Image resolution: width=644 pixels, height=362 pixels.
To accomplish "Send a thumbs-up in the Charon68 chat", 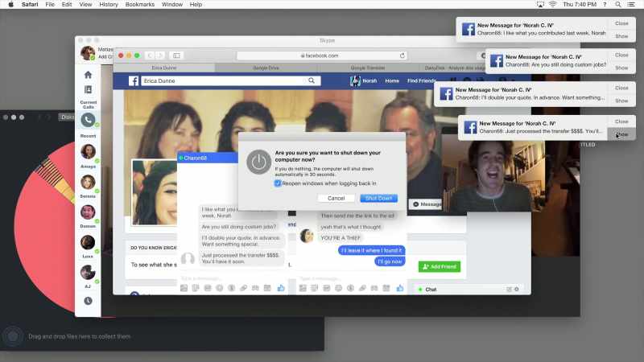I will click(x=281, y=288).
